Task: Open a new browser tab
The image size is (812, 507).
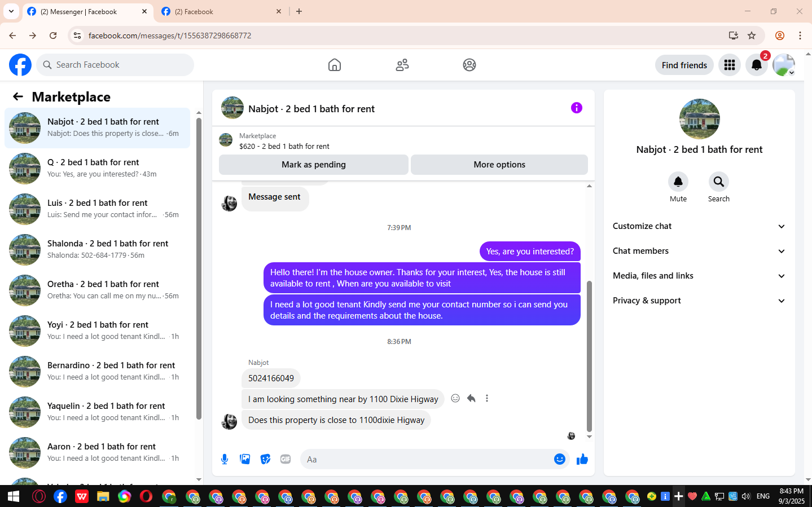Action: pyautogui.click(x=299, y=11)
